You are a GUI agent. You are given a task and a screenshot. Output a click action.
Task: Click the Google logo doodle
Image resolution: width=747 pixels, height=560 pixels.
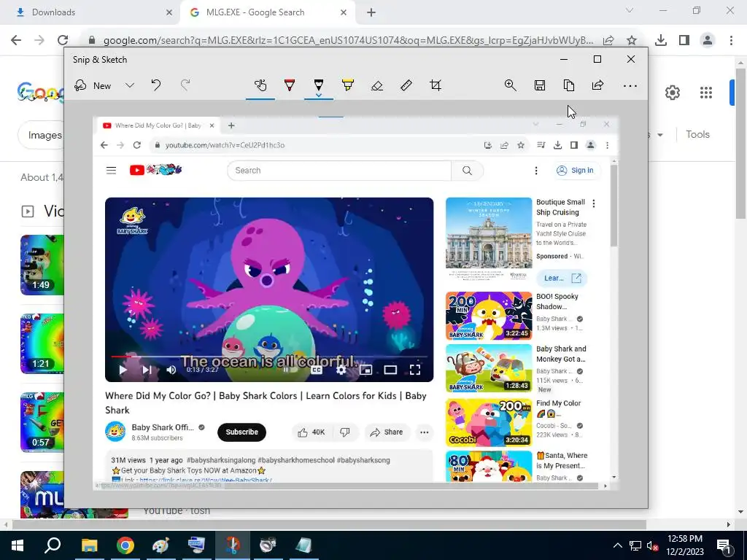pyautogui.click(x=41, y=93)
